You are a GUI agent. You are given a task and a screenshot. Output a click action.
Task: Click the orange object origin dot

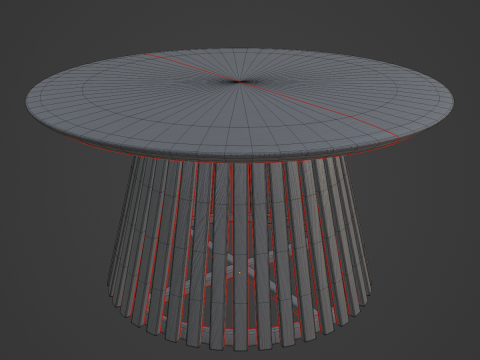240,273
